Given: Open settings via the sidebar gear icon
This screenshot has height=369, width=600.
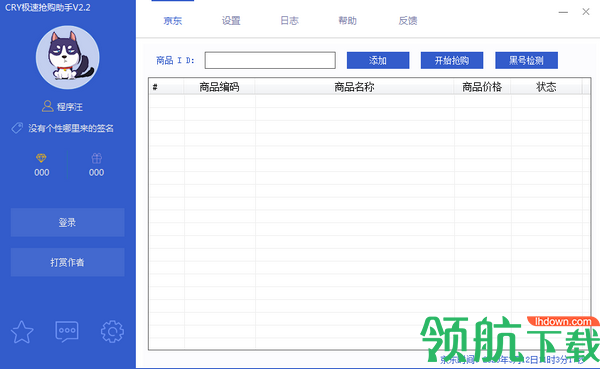Looking at the screenshot, I should click(x=112, y=331).
